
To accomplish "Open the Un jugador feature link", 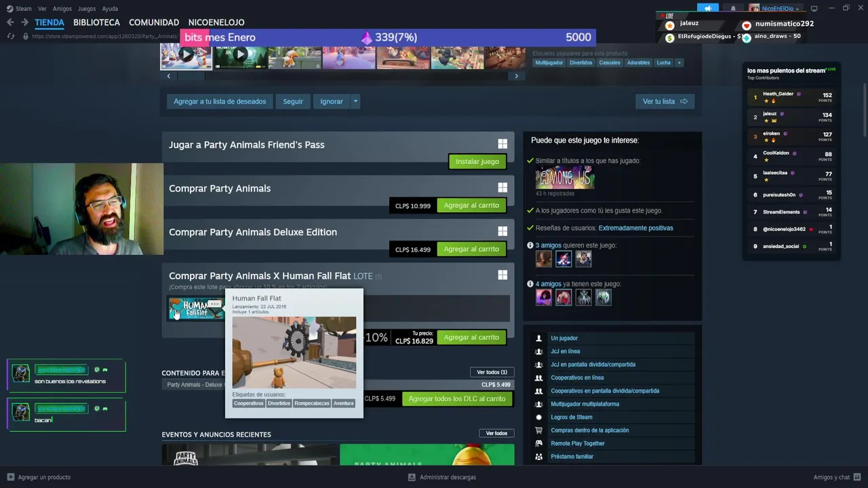I will pyautogui.click(x=564, y=338).
